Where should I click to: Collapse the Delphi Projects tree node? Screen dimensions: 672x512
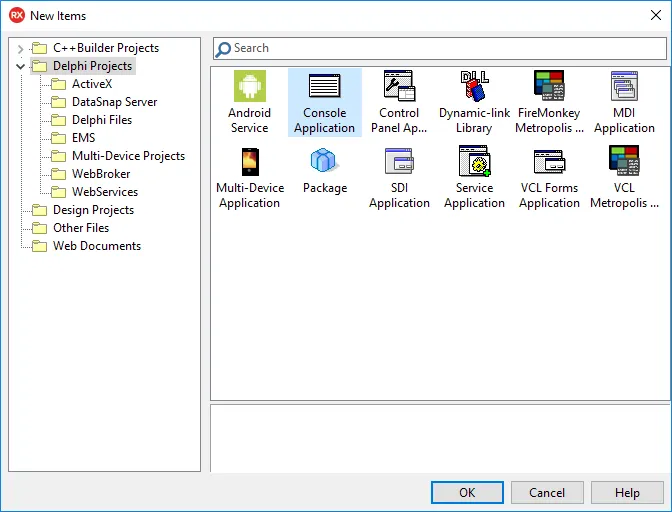tap(20, 66)
